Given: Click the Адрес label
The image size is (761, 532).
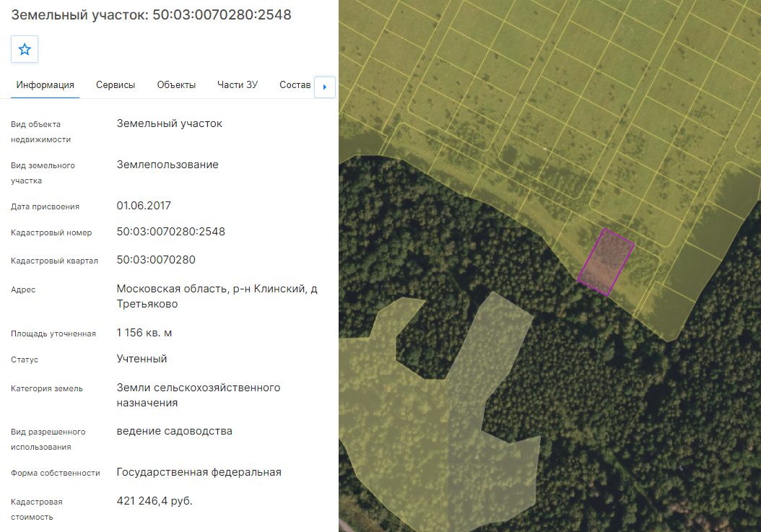Looking at the screenshot, I should coord(23,289).
